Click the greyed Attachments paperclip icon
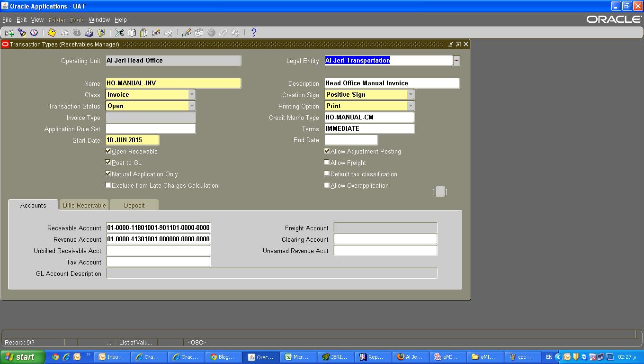The height and width of the screenshot is (364, 644). tap(223, 33)
